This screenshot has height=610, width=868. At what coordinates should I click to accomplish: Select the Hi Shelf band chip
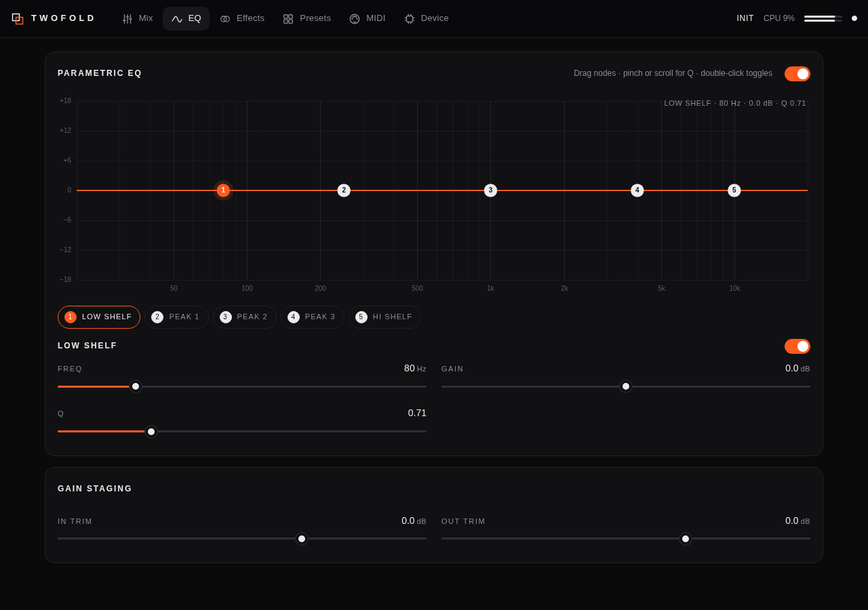tap(384, 317)
